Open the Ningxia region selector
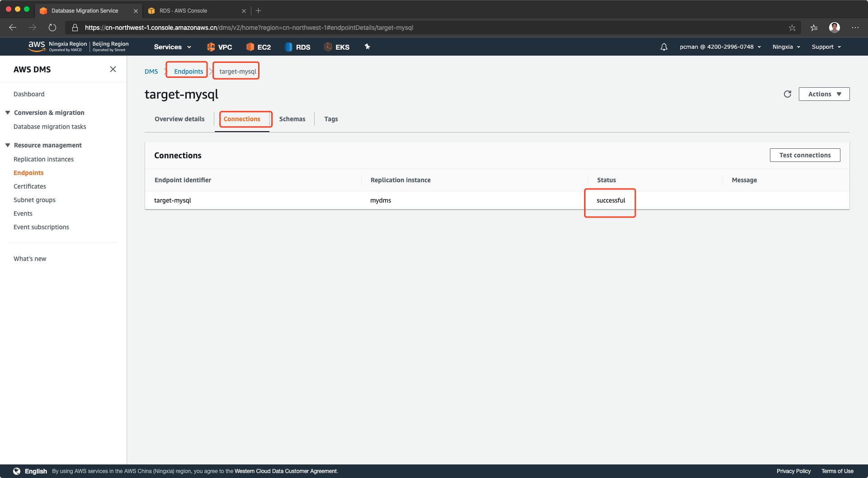This screenshot has width=868, height=478. click(786, 47)
